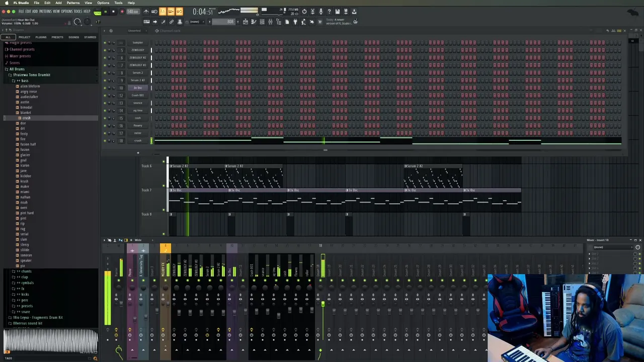Open the Options menu in the macOS menu bar

(103, 3)
